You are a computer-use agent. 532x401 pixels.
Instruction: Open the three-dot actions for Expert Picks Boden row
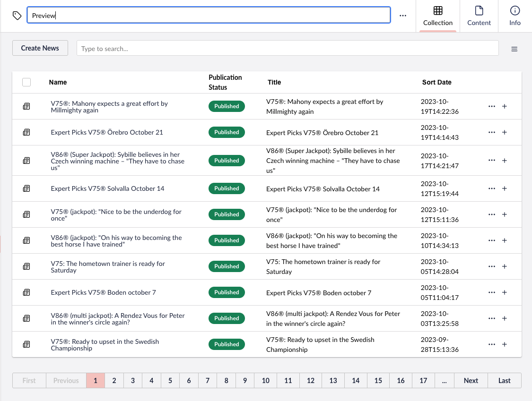[492, 292]
